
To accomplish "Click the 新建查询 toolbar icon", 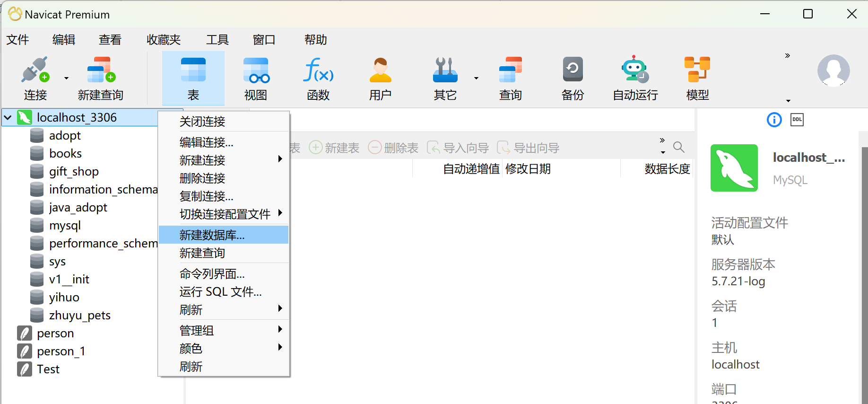I will tap(101, 79).
